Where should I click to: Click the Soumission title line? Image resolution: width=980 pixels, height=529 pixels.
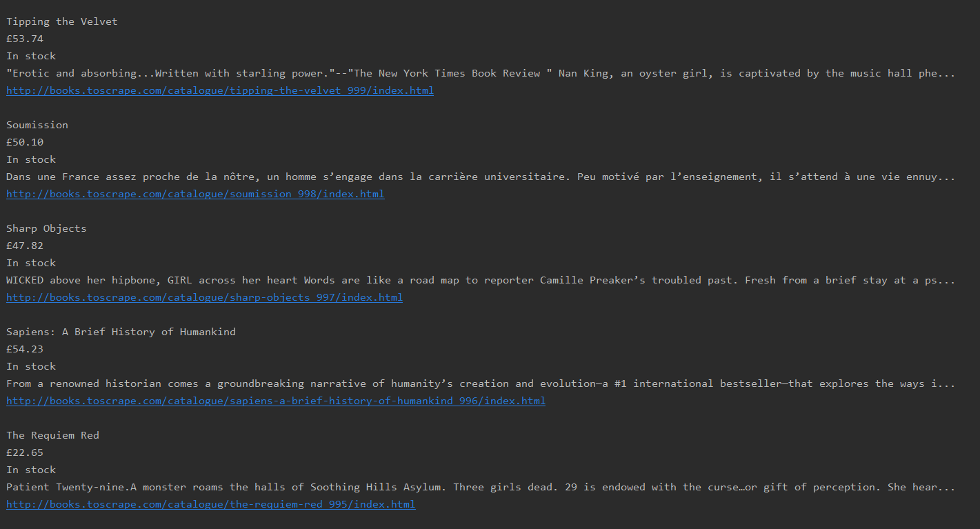37,125
